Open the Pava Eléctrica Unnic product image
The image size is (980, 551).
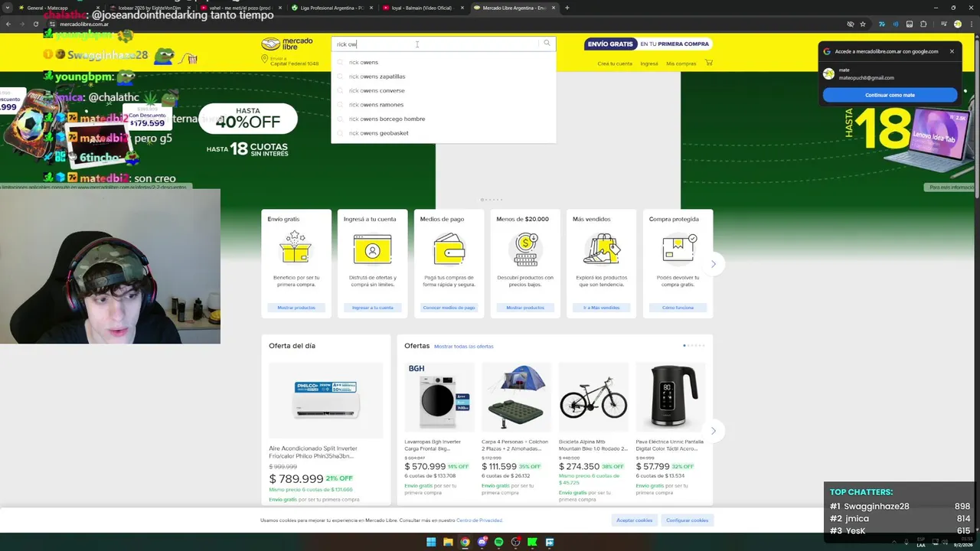click(x=671, y=398)
